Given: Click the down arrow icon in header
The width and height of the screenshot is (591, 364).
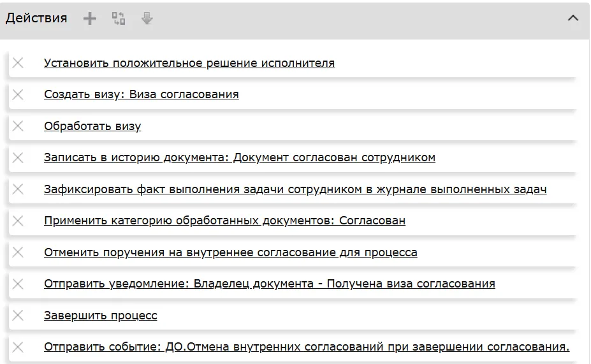Looking at the screenshot, I should (147, 18).
